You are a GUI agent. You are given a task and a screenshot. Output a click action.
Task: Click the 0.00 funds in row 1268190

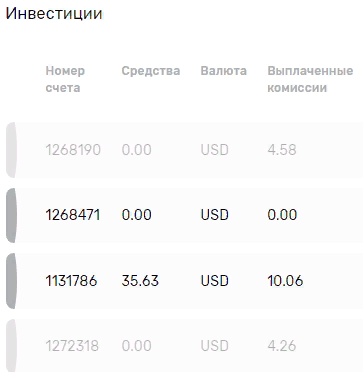click(x=136, y=150)
